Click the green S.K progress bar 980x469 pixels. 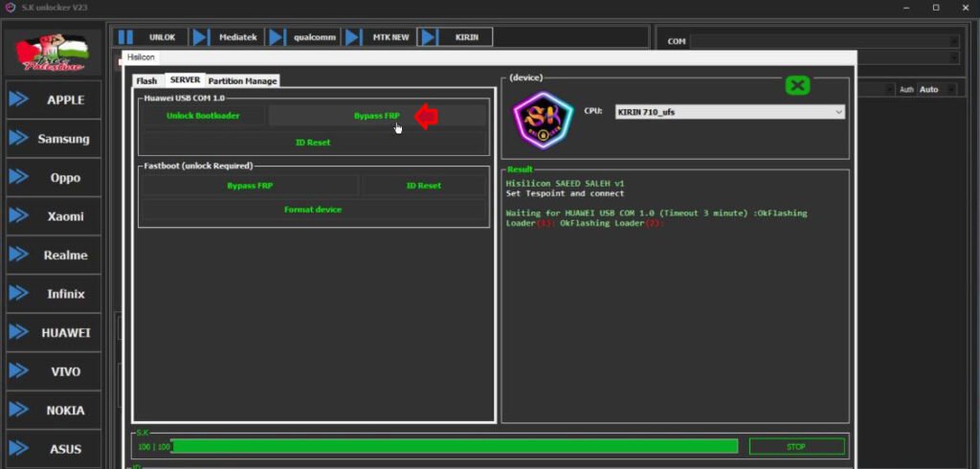pyautogui.click(x=455, y=446)
